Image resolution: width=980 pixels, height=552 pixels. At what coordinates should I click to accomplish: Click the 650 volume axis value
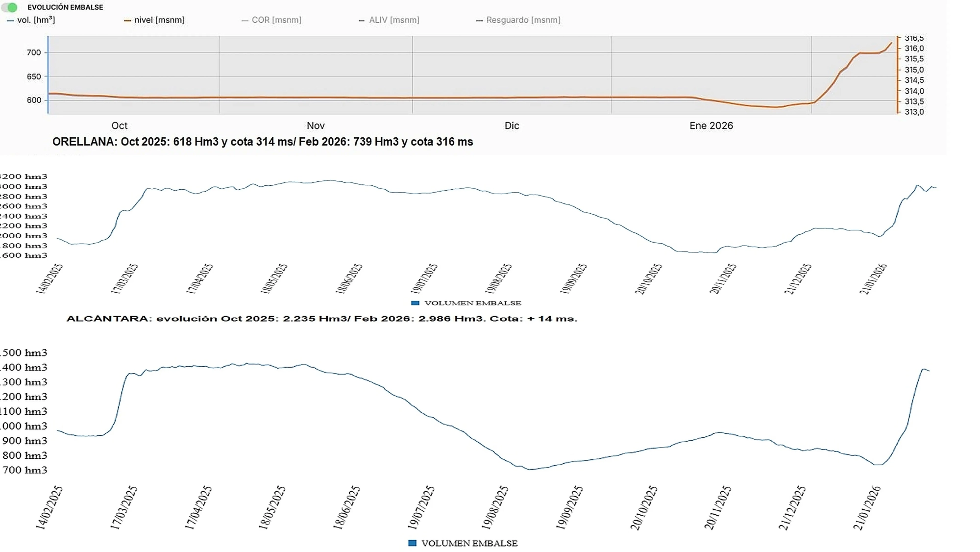point(34,76)
